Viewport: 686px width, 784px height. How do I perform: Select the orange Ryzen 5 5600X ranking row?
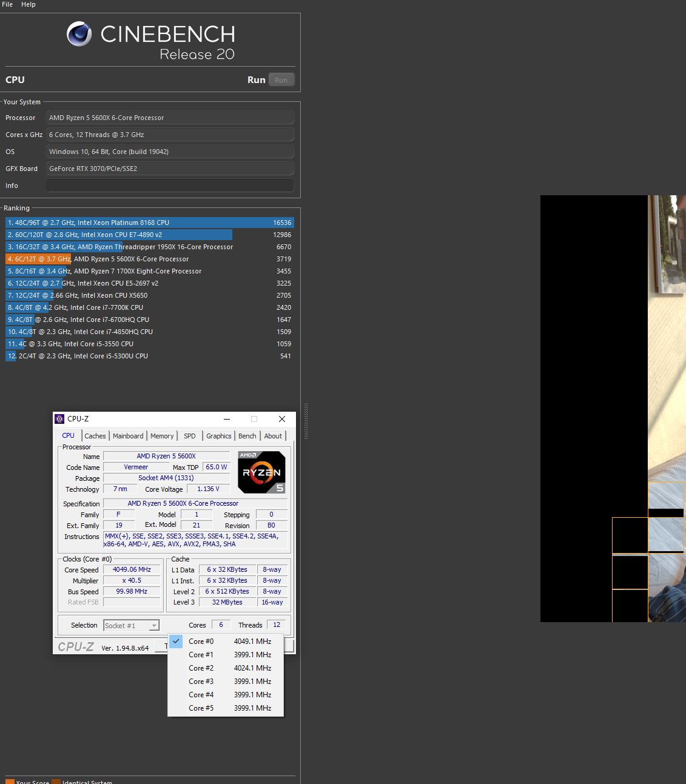click(x=150, y=259)
